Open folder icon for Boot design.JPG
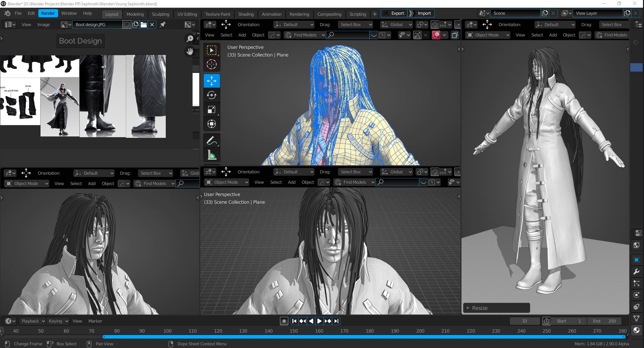 coord(144,24)
